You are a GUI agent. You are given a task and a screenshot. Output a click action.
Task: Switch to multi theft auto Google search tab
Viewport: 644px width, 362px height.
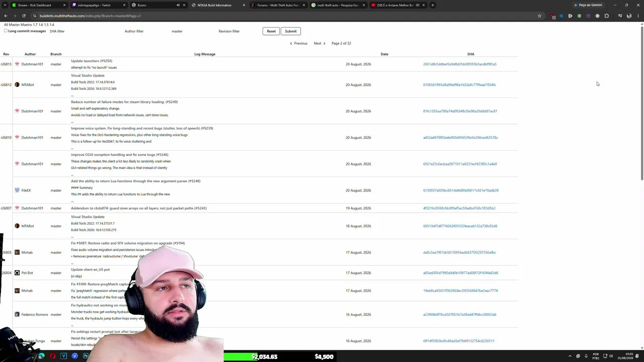pyautogui.click(x=338, y=5)
